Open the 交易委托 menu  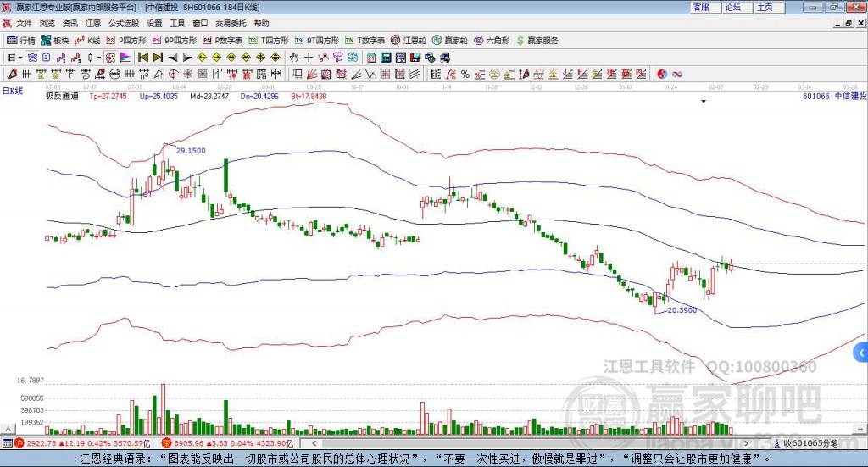[231, 23]
